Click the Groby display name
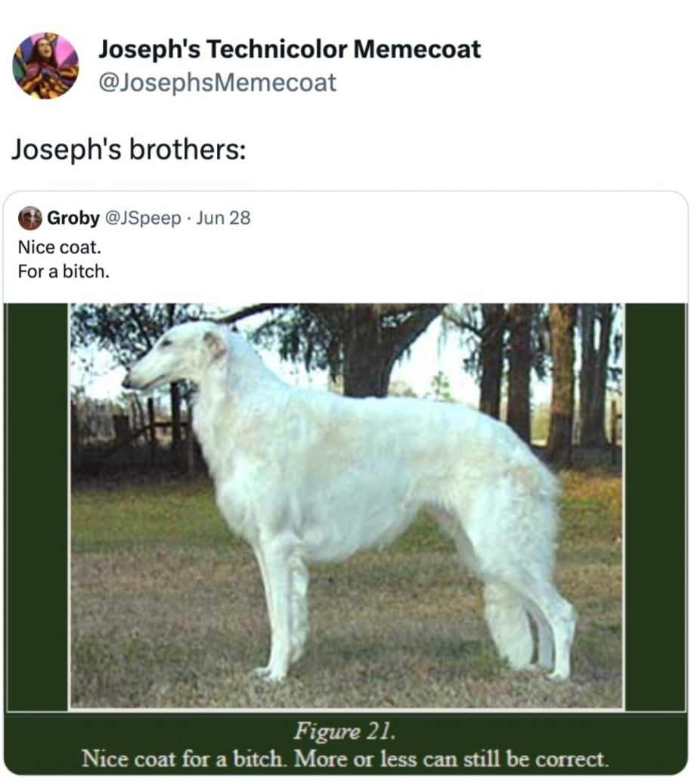 [x=73, y=218]
